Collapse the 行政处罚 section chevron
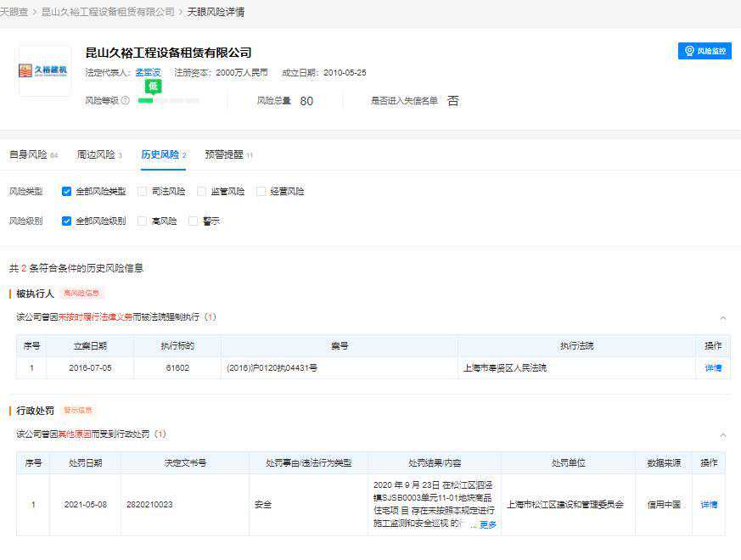This screenshot has height=560, width=741. click(x=722, y=435)
